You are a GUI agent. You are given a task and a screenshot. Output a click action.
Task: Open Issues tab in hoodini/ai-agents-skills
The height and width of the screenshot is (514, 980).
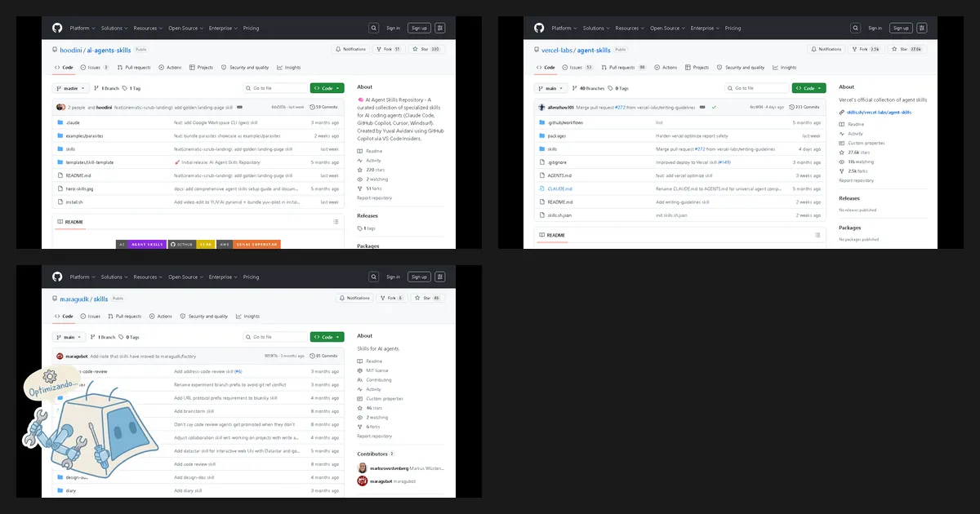tap(93, 68)
